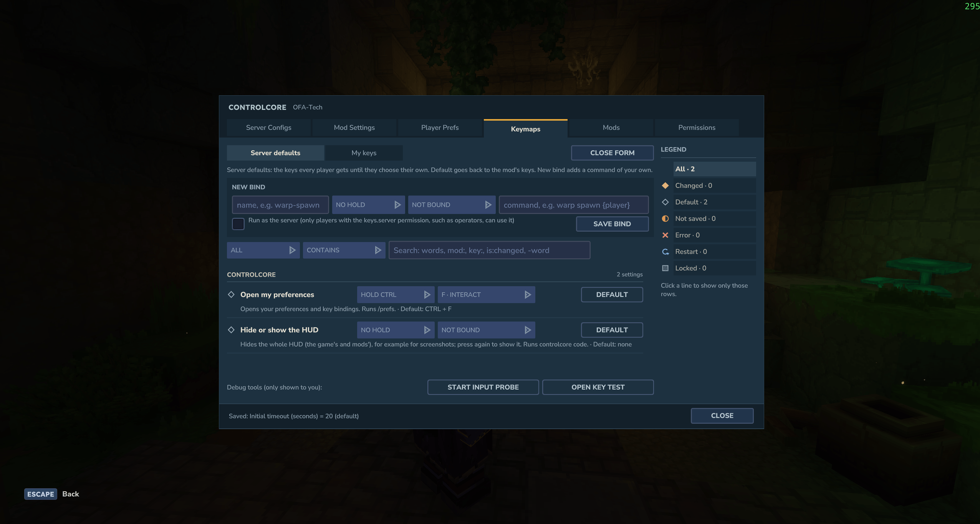This screenshot has width=980, height=524.
Task: Switch to the My keys sub-tab
Action: coord(364,153)
